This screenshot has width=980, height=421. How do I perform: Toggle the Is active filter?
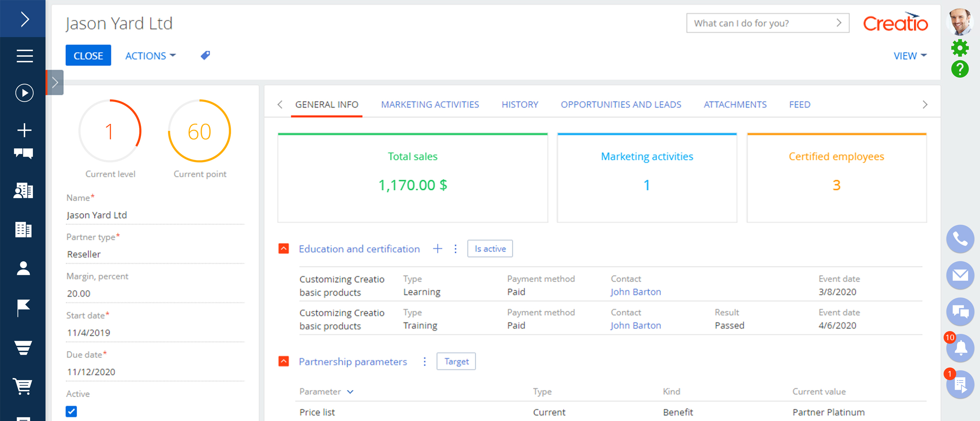click(x=490, y=249)
